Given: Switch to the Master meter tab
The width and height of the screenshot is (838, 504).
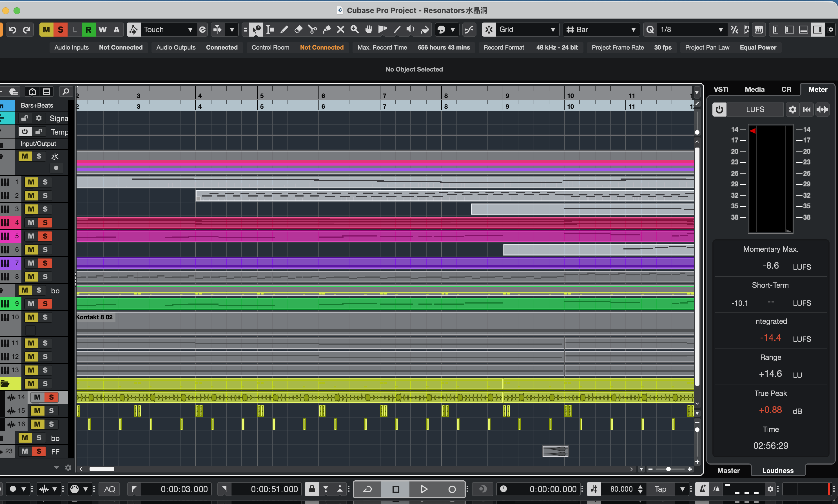Looking at the screenshot, I should [728, 470].
